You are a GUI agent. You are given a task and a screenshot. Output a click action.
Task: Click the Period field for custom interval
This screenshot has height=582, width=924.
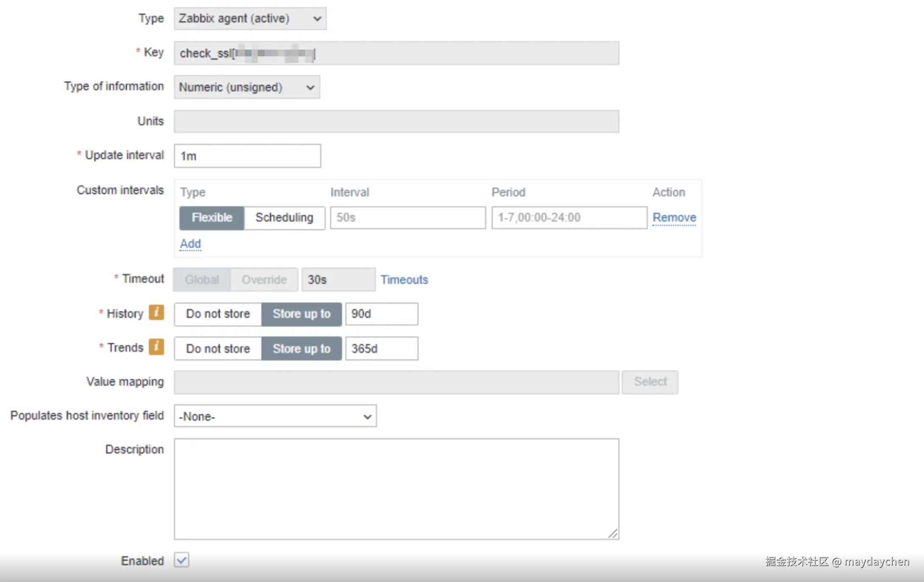point(569,218)
